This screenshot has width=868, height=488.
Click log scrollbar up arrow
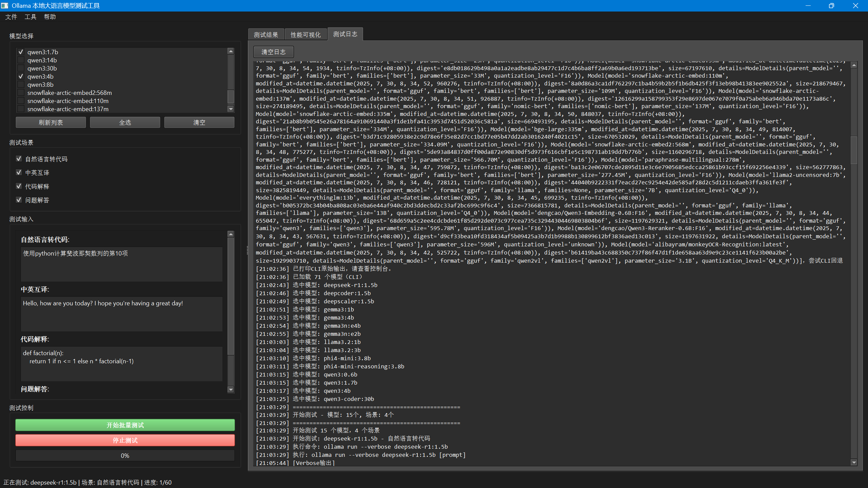pos(854,65)
